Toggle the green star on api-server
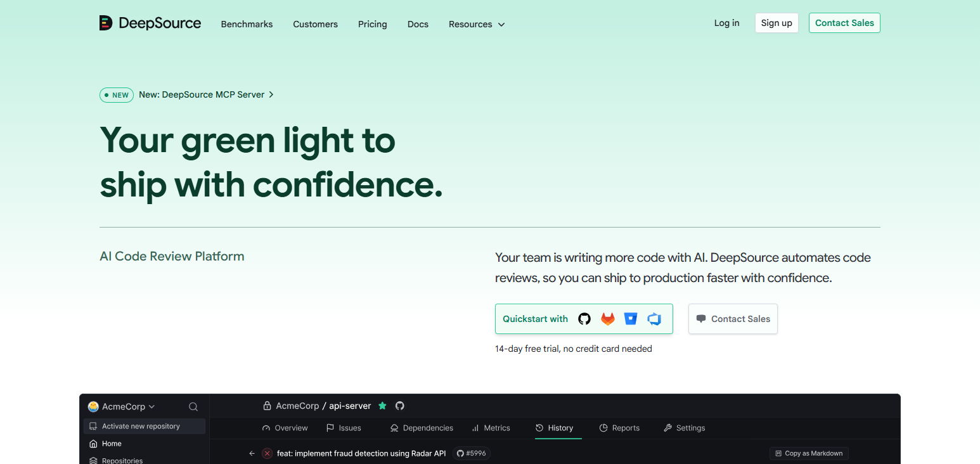The height and width of the screenshot is (464, 980). [382, 406]
